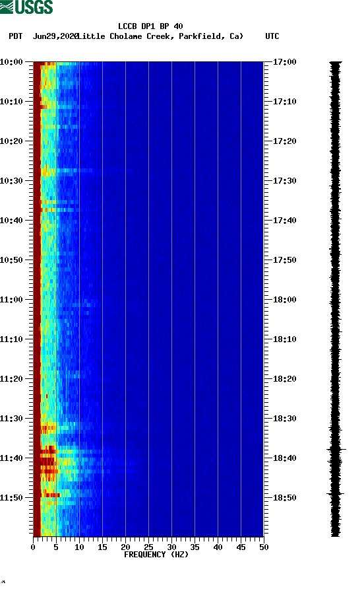Click the 11:20 PDT time label
The width and height of the screenshot is (364, 589).
pyautogui.click(x=11, y=379)
